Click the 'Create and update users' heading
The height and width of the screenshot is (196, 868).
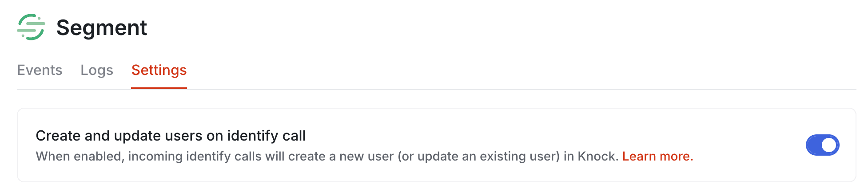click(171, 136)
